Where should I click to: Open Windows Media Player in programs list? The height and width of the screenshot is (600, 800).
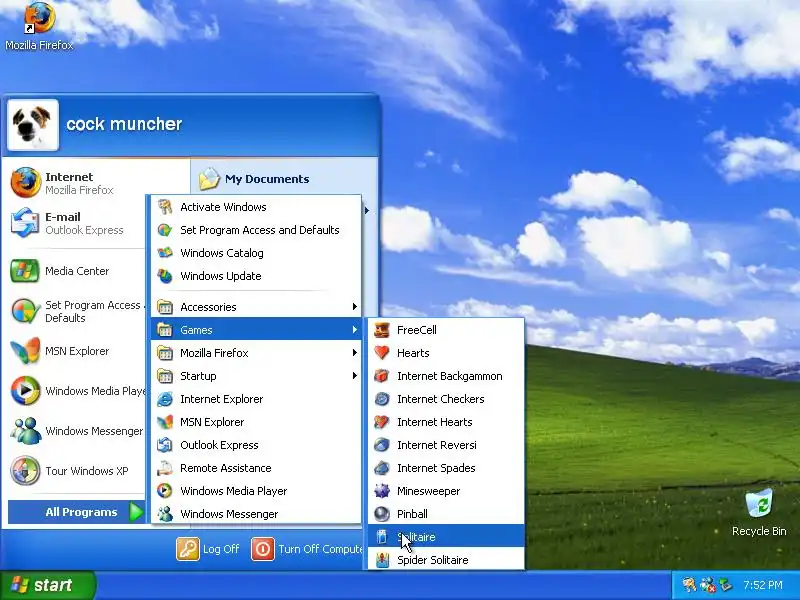click(256, 491)
